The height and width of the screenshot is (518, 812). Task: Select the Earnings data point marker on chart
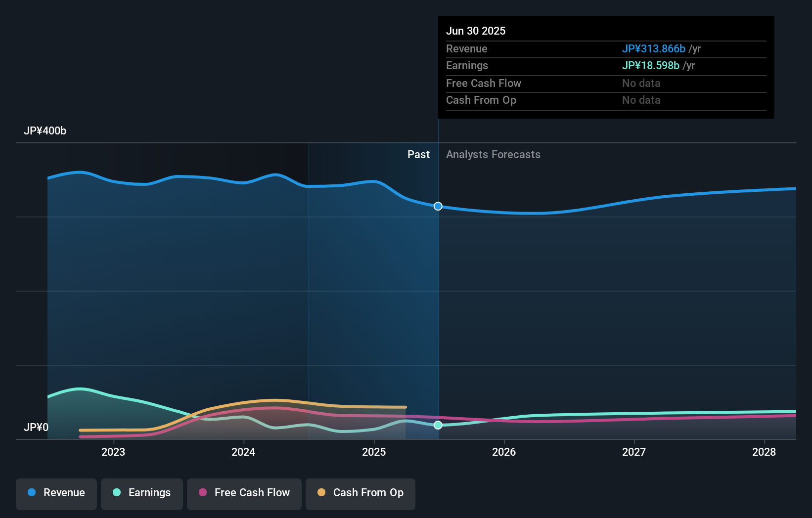[x=438, y=425]
